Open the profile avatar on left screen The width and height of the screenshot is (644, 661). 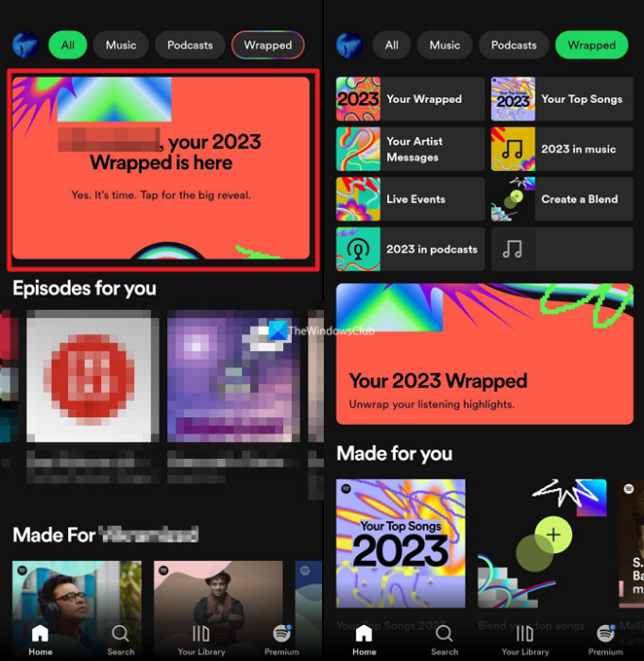pos(25,44)
